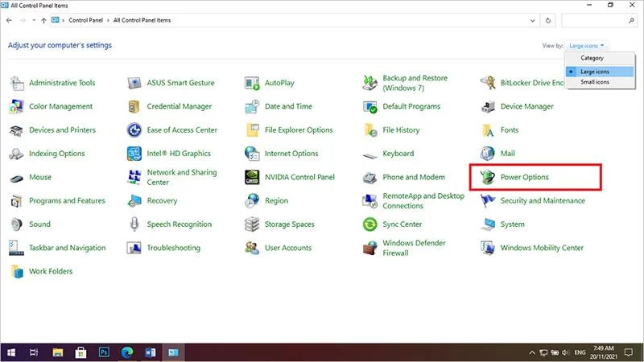Image resolution: width=644 pixels, height=362 pixels.
Task: Open the System link
Action: (x=512, y=224)
